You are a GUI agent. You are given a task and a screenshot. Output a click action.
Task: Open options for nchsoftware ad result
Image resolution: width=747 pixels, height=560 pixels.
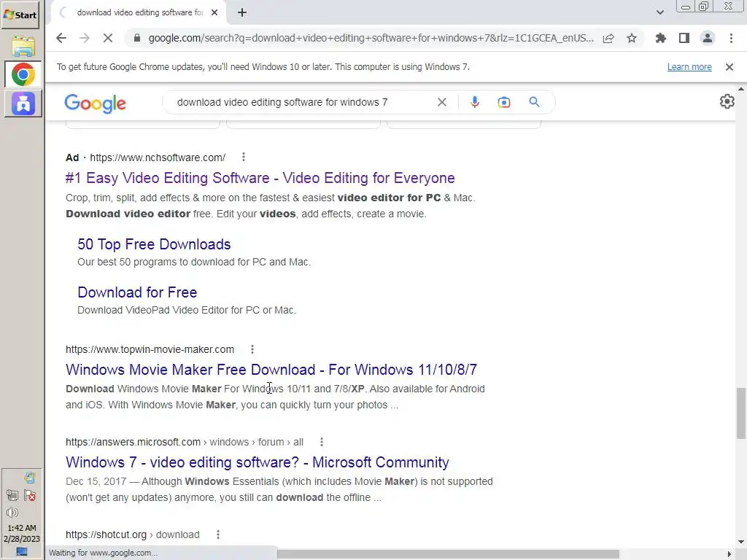(244, 157)
